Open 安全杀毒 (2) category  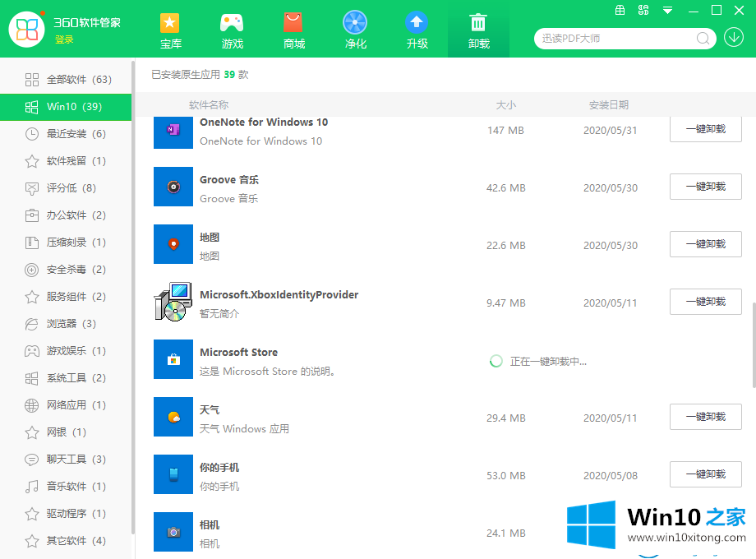[66, 269]
